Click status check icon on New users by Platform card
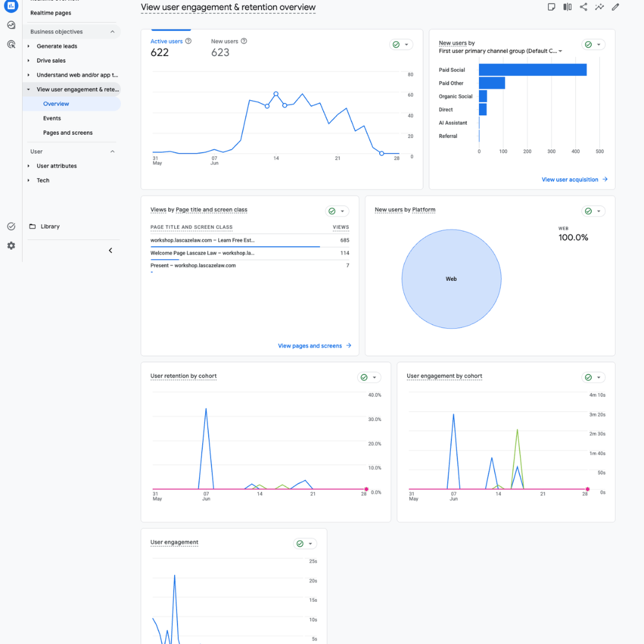 [589, 211]
